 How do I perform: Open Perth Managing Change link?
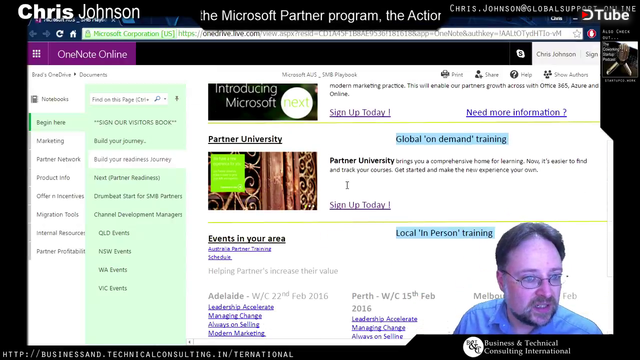(378, 328)
